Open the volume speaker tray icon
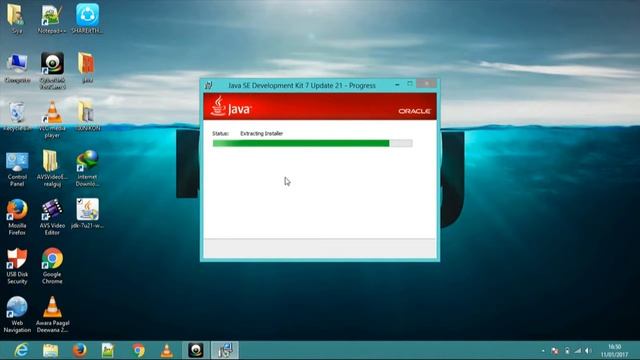Image resolution: width=640 pixels, height=360 pixels. [588, 351]
